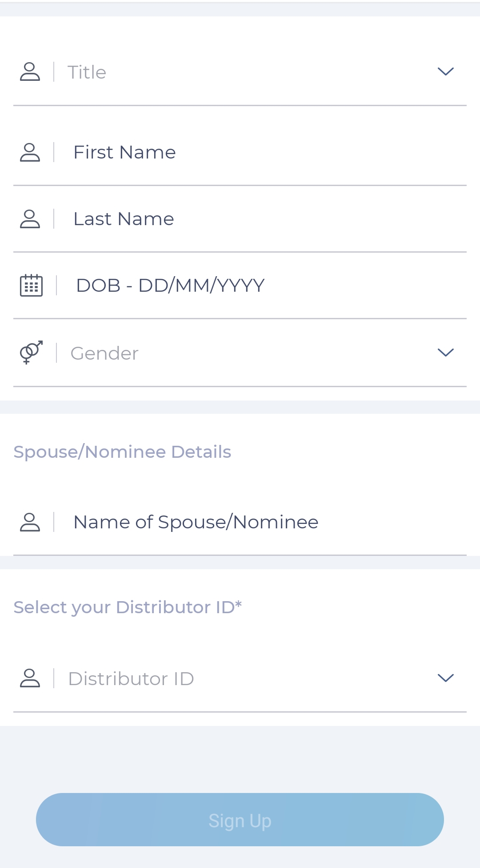The width and height of the screenshot is (480, 868).
Task: Click the person icon beside Title
Action: 30,72
